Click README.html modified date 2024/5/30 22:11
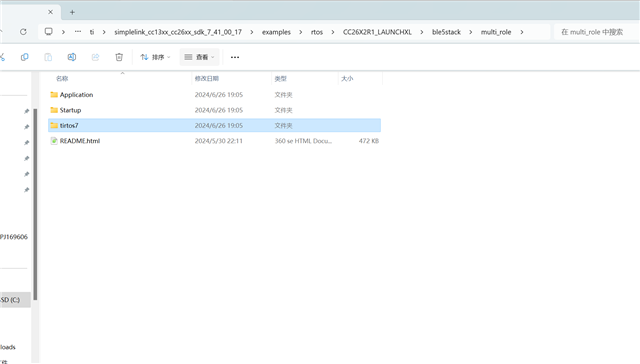Viewport: 640px width, 364px height. tap(218, 141)
